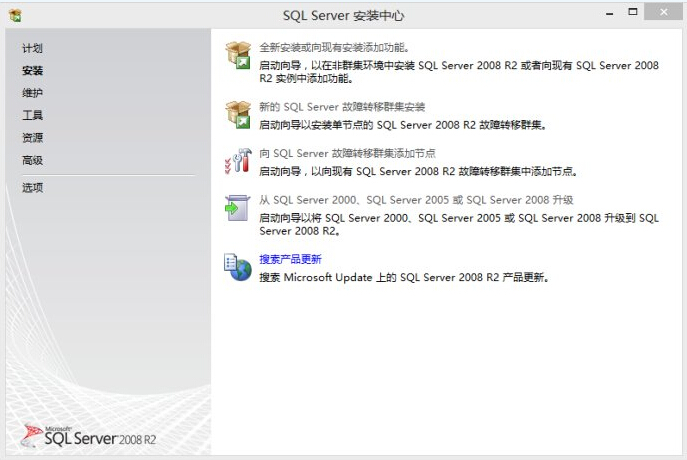
Task: Click description 以向现有 故障转移群集中添加节点
Action: tap(419, 171)
